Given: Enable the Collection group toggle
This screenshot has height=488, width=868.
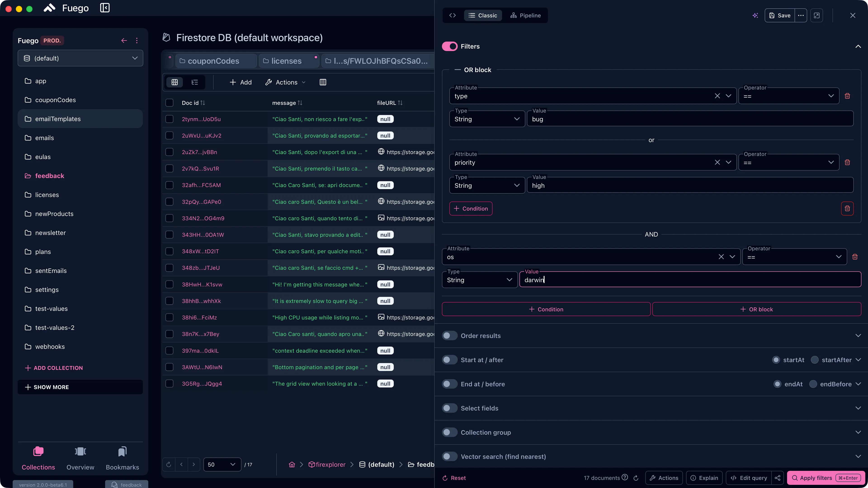Looking at the screenshot, I should pyautogui.click(x=450, y=432).
